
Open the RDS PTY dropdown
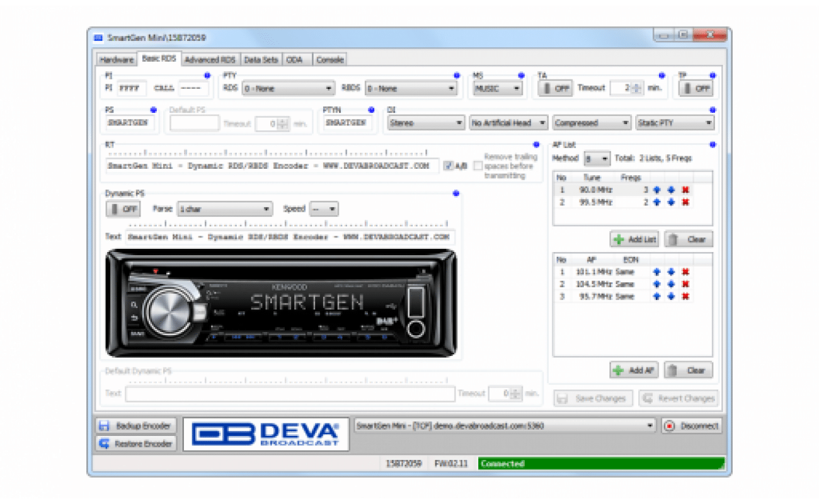[x=288, y=89]
